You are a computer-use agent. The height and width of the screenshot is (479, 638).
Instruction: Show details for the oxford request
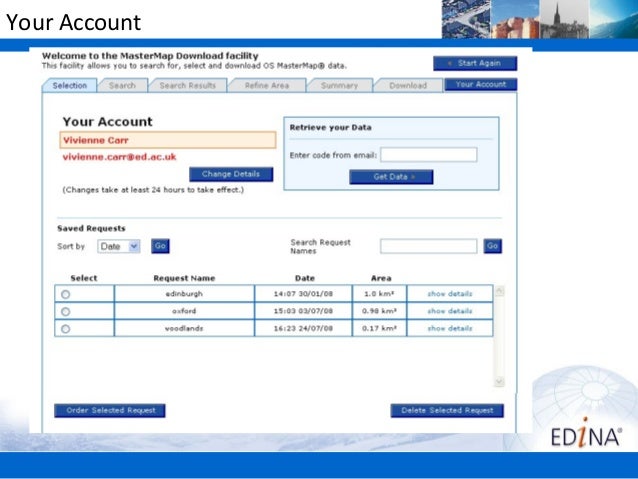(450, 311)
